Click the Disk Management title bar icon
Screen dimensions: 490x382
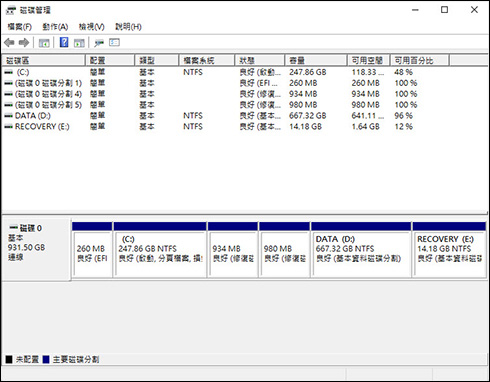pyautogui.click(x=11, y=10)
